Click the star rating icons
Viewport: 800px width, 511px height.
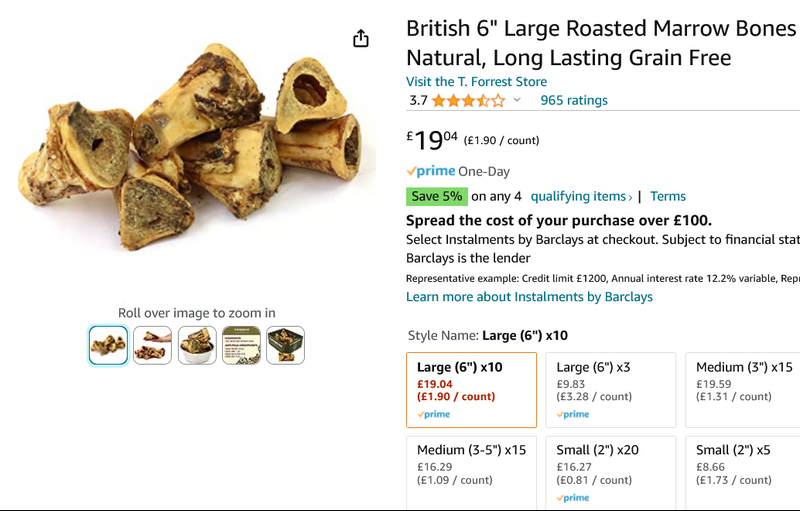point(468,100)
